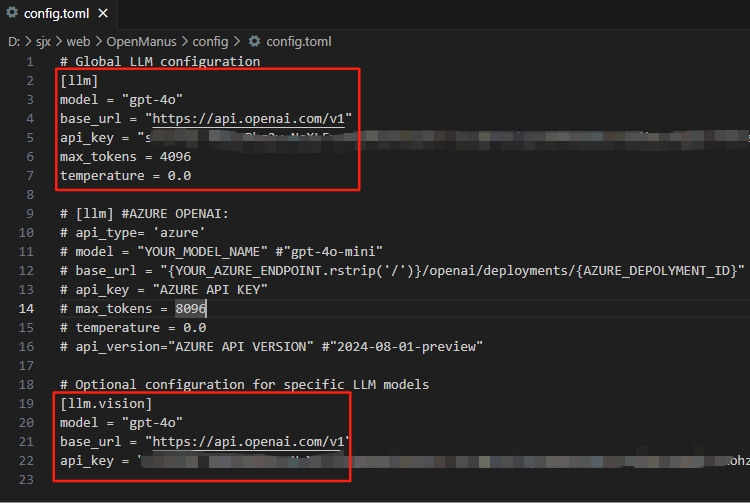Click the gear icon in breadcrumb path
Screen dimensions: 750x503
point(254,42)
